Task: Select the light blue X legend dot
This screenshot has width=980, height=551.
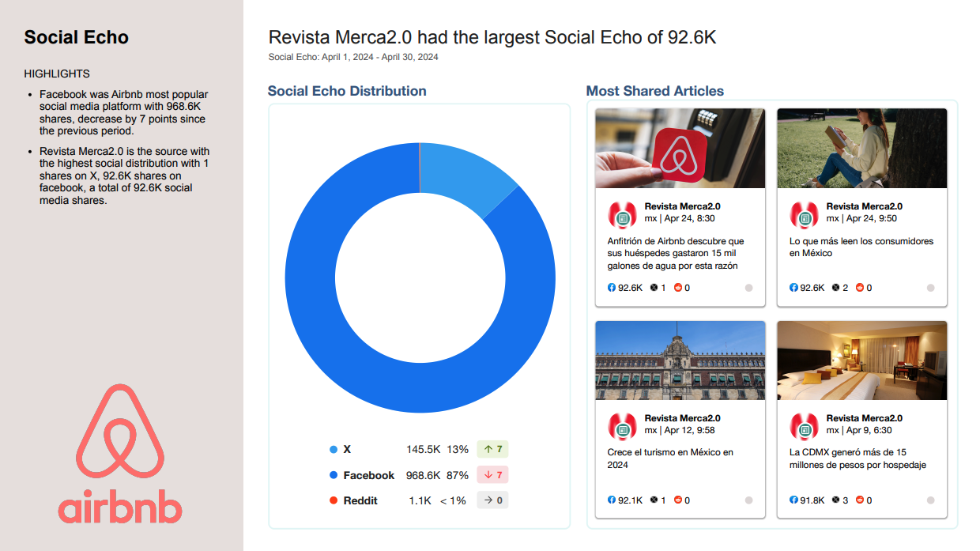Action: coord(334,450)
